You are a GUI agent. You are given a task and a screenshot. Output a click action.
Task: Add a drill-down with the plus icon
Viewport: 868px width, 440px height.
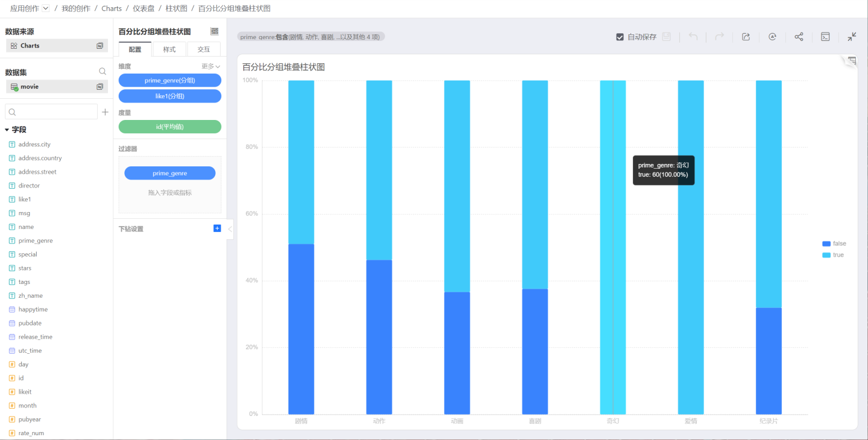[217, 228]
